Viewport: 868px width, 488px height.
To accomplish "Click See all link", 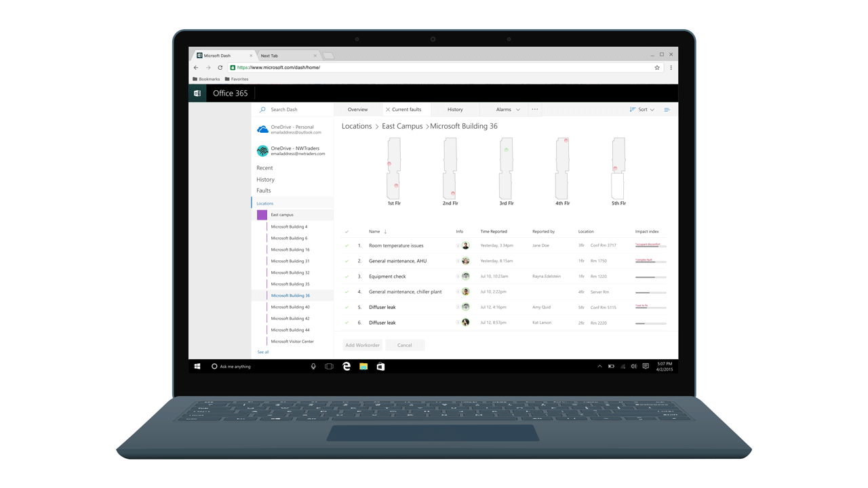I will [263, 352].
